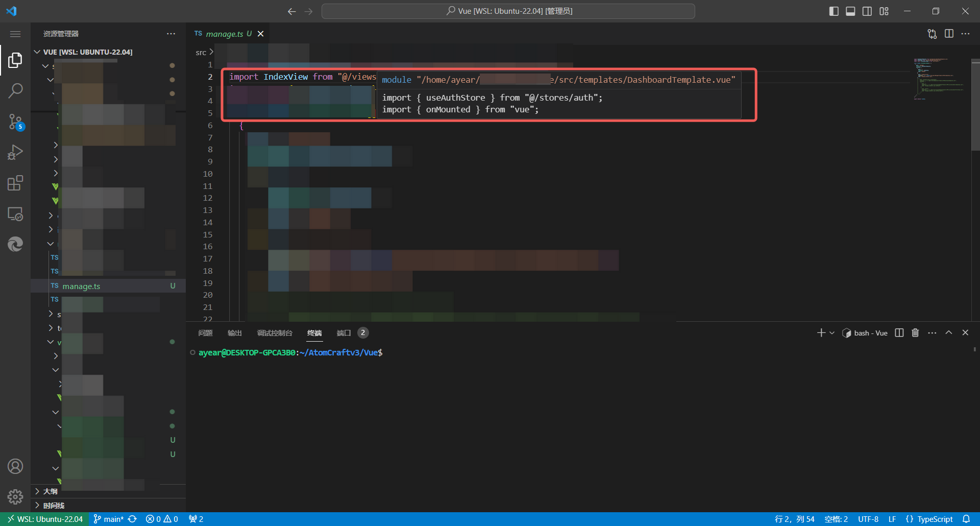Select the bash - Vue terminal label
Image resolution: width=980 pixels, height=526 pixels.
[x=865, y=333]
